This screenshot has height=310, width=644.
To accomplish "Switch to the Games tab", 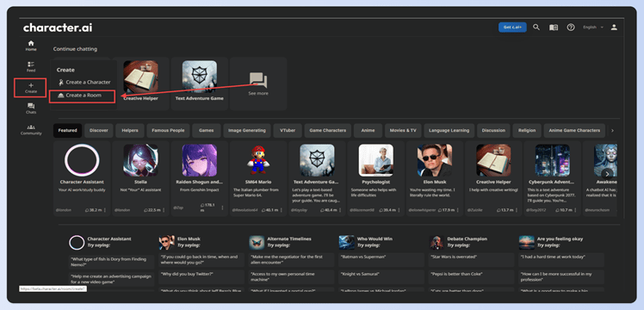I will point(206,131).
